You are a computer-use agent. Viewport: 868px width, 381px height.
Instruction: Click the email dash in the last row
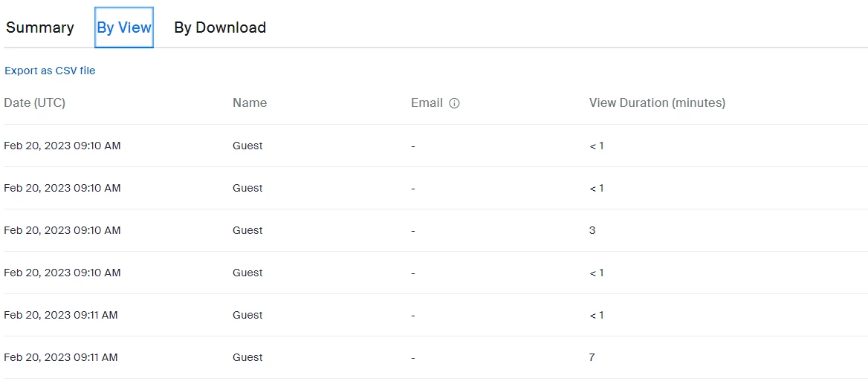tap(413, 358)
